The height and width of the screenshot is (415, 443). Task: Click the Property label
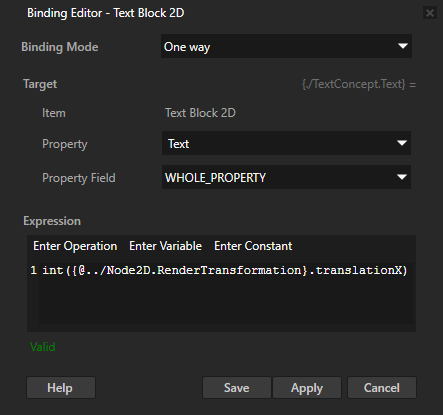coord(65,144)
